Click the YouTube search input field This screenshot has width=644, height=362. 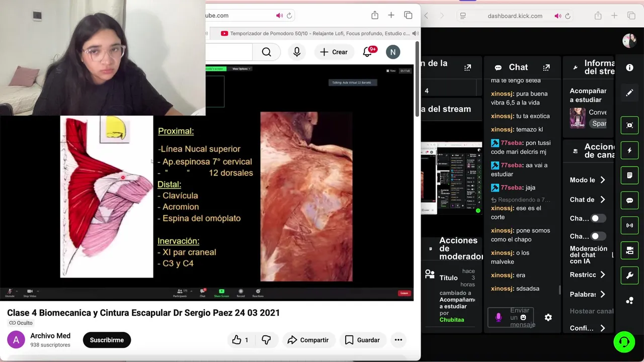tap(229, 52)
